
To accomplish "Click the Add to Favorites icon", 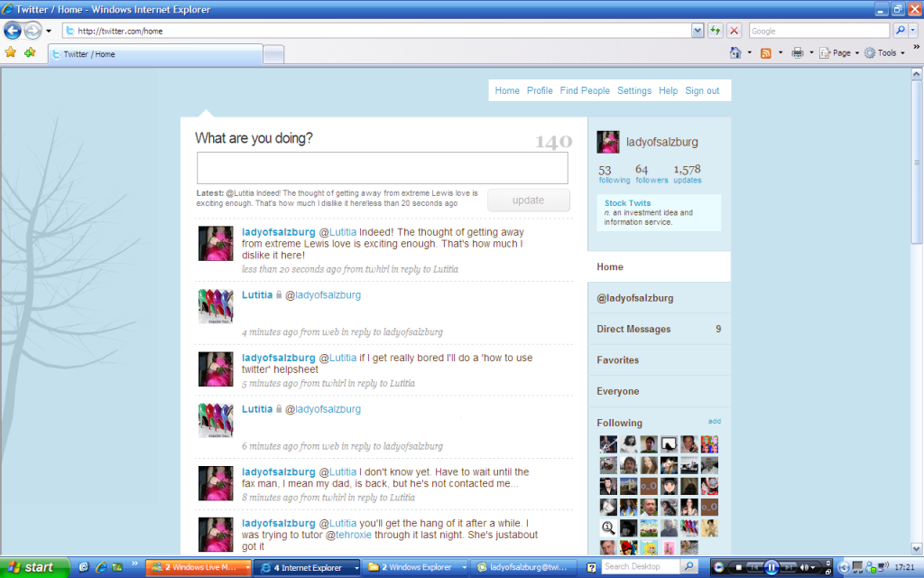I will (30, 52).
